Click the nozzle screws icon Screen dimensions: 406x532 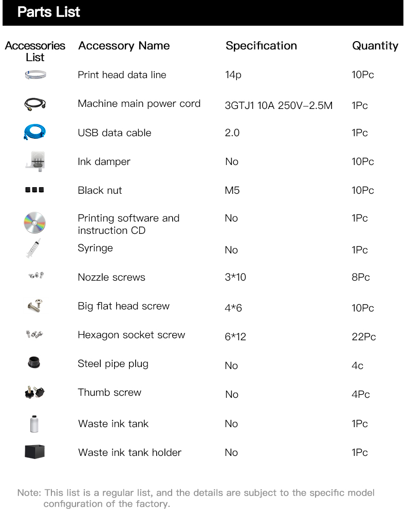click(35, 277)
